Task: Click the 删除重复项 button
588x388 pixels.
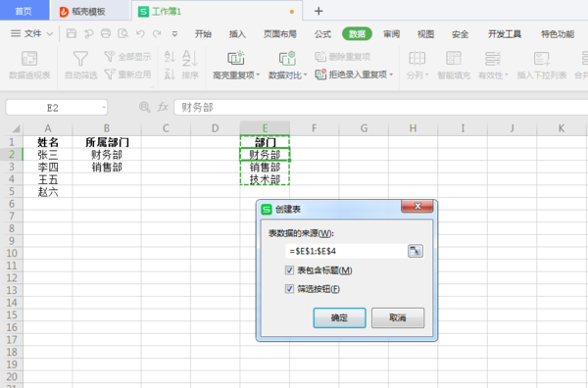Action: click(343, 57)
